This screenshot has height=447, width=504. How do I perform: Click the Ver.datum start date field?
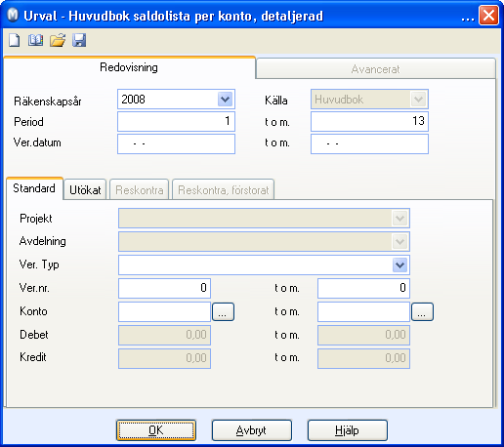click(176, 143)
